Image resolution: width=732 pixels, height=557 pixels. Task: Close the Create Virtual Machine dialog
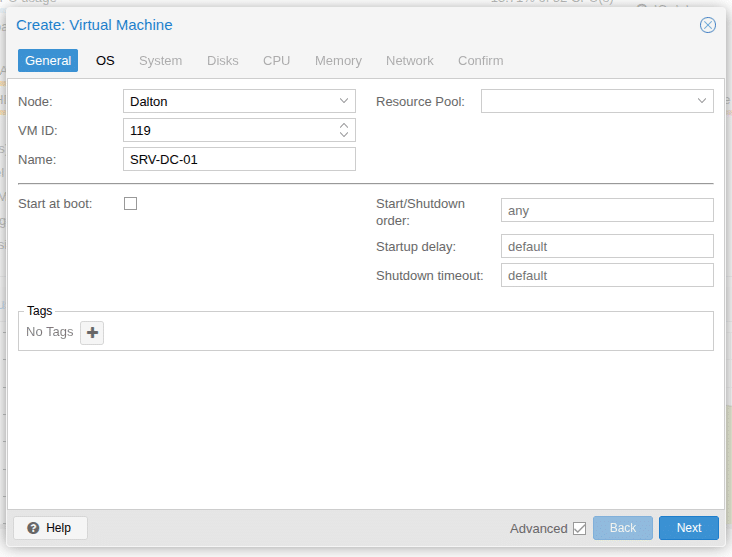[x=707, y=25]
